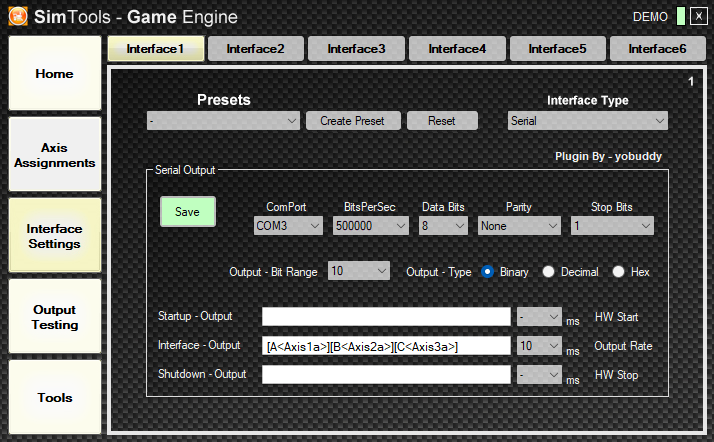The image size is (714, 442).
Task: Close the Game Engine window
Action: pos(697,17)
